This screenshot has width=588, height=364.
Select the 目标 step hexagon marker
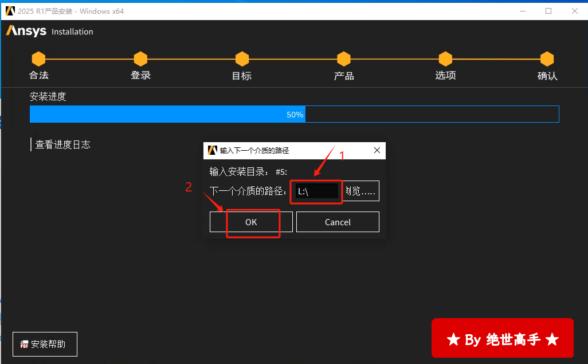coord(242,58)
